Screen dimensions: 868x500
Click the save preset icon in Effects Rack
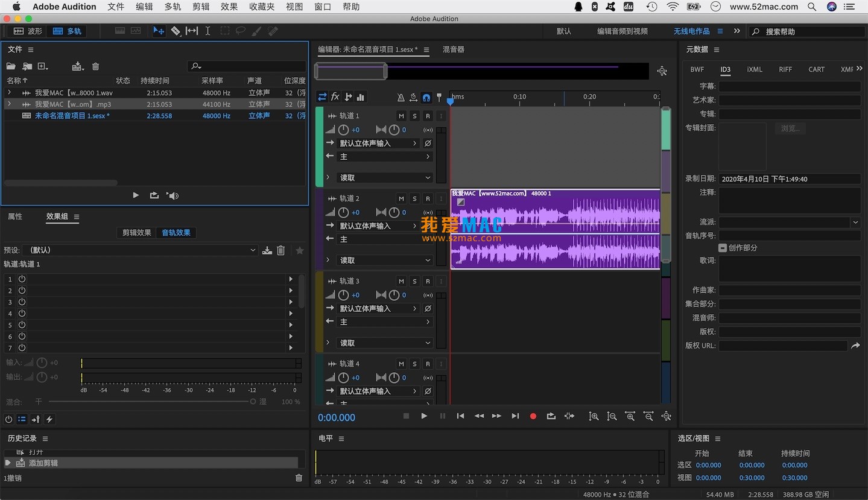267,250
